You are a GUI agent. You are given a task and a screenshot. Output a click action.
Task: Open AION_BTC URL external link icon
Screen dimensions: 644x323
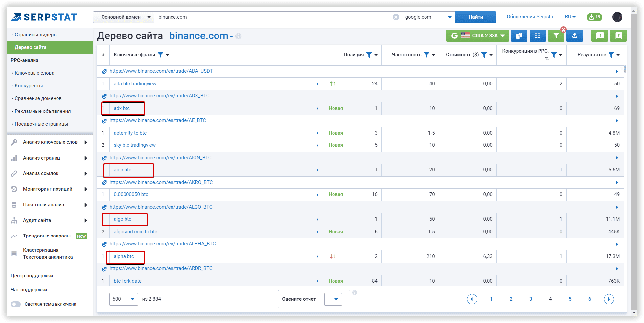point(104,158)
